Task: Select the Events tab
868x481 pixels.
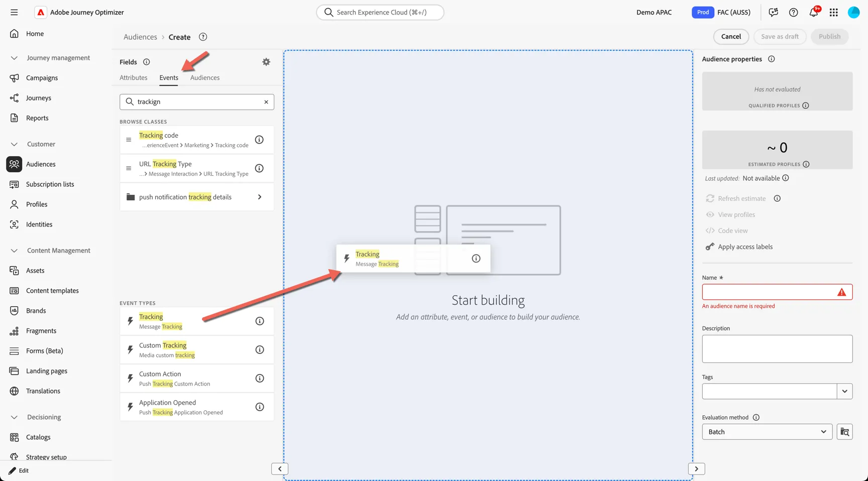Action: tap(169, 77)
